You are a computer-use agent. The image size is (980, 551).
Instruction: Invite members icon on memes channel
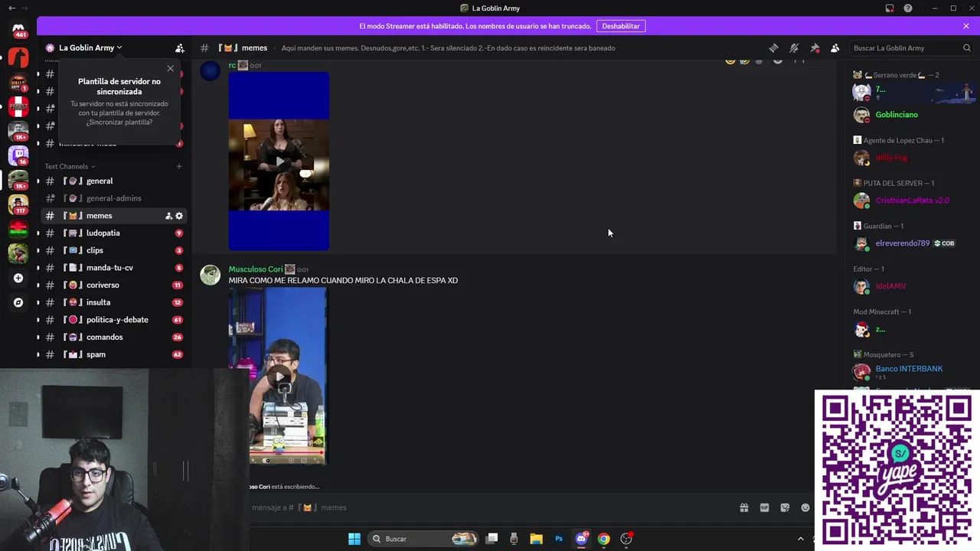tap(168, 216)
